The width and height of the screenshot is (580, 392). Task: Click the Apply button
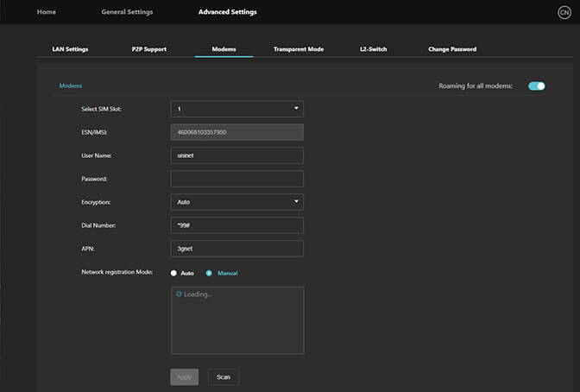coord(184,376)
